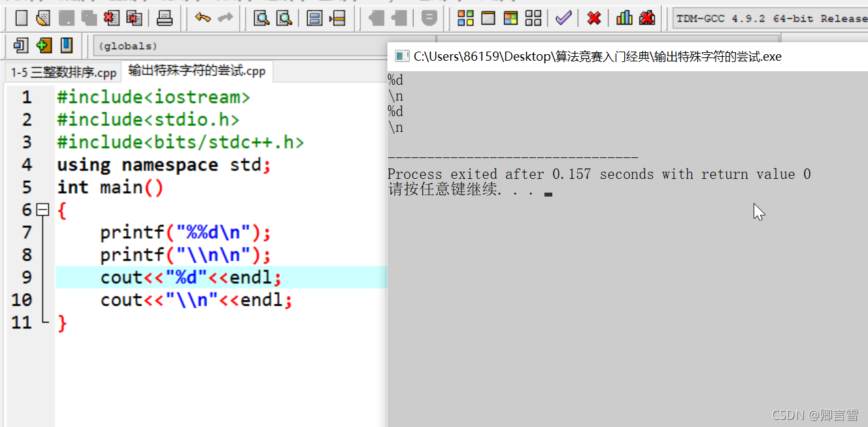This screenshot has width=868, height=427.
Task: Compile the program
Action: (x=465, y=18)
